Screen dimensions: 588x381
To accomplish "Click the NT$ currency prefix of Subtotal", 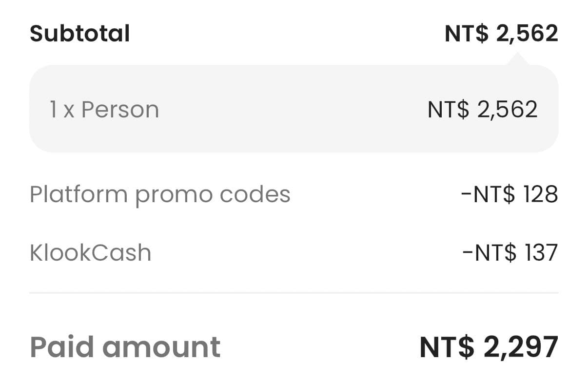I will point(467,34).
